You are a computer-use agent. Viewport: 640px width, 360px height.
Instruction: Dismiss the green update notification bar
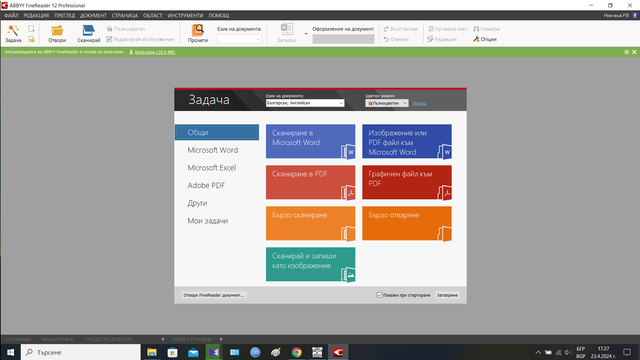[x=634, y=52]
